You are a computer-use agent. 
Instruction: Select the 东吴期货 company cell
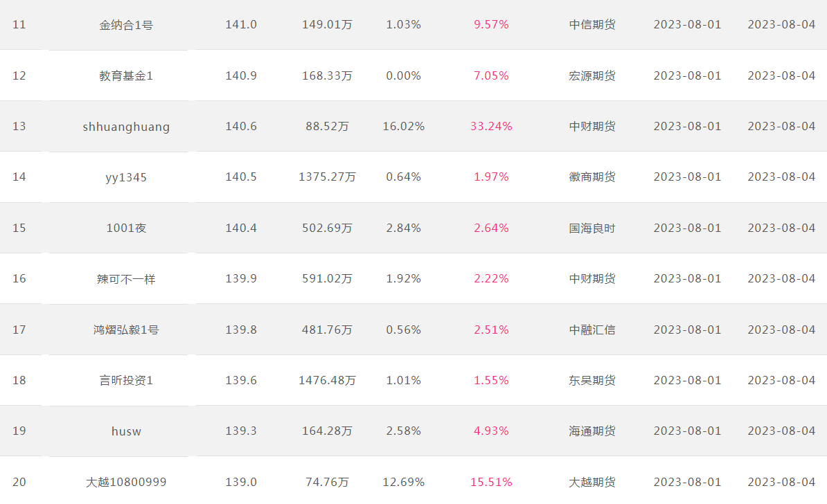click(x=592, y=381)
